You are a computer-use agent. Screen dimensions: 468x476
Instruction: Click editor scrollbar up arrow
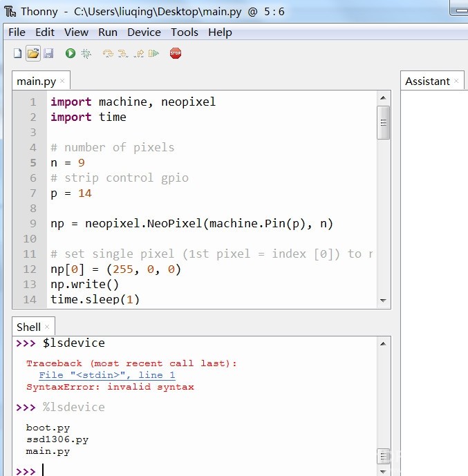(383, 97)
